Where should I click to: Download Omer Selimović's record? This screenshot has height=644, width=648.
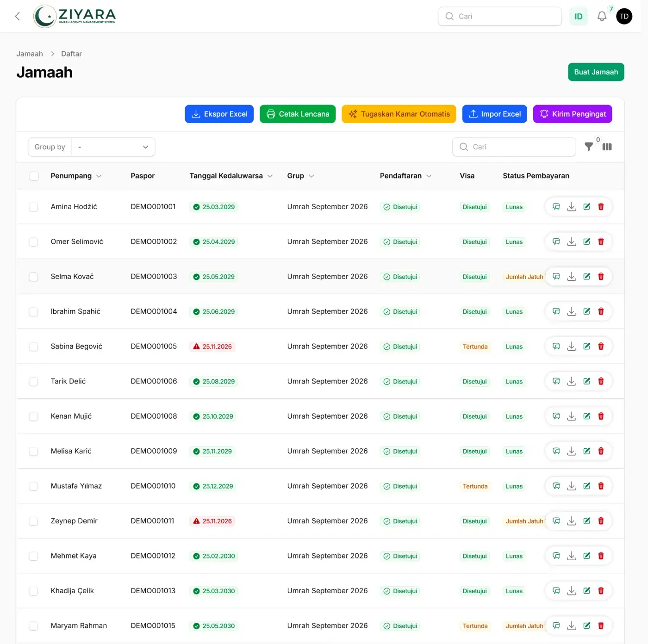click(572, 241)
